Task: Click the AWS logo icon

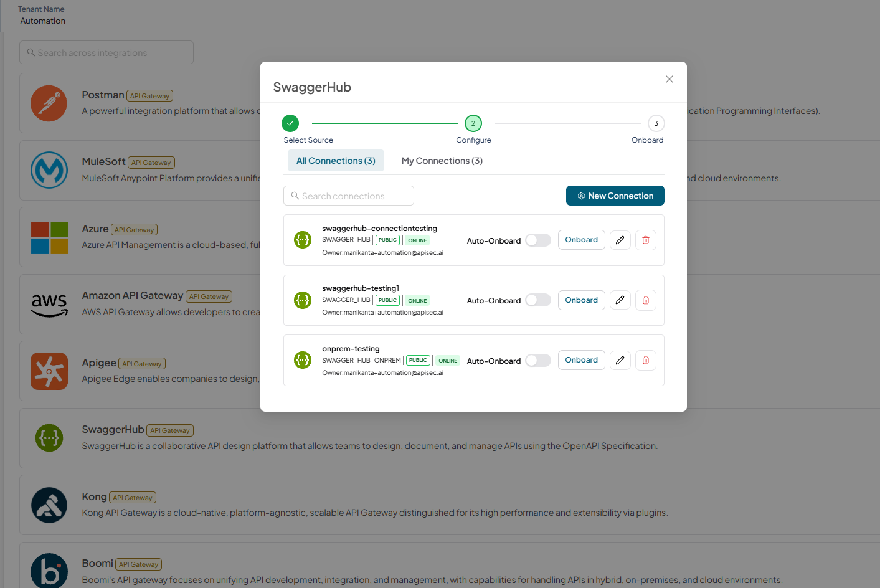Action: [x=49, y=305]
